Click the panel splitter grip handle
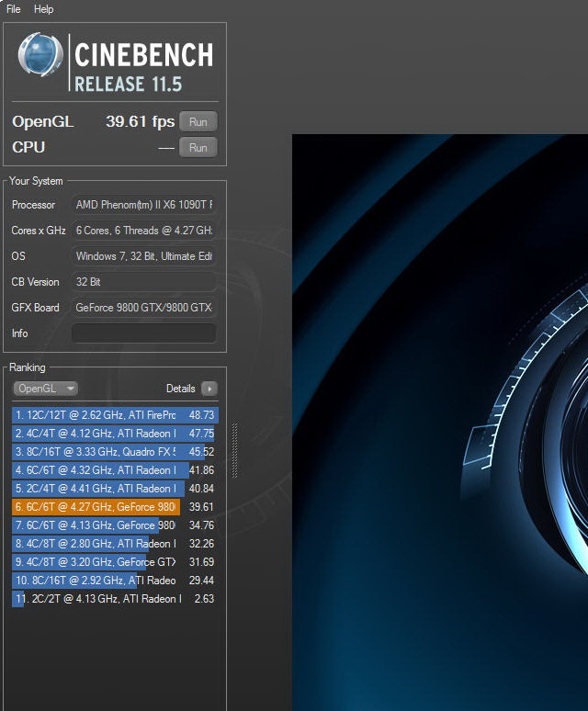This screenshot has width=588, height=711. (235, 450)
